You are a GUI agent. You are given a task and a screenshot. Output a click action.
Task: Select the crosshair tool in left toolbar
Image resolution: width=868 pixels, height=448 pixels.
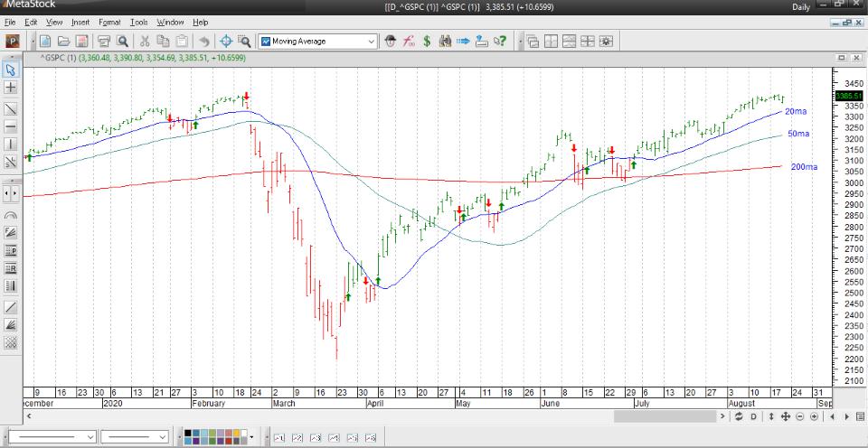(x=11, y=88)
